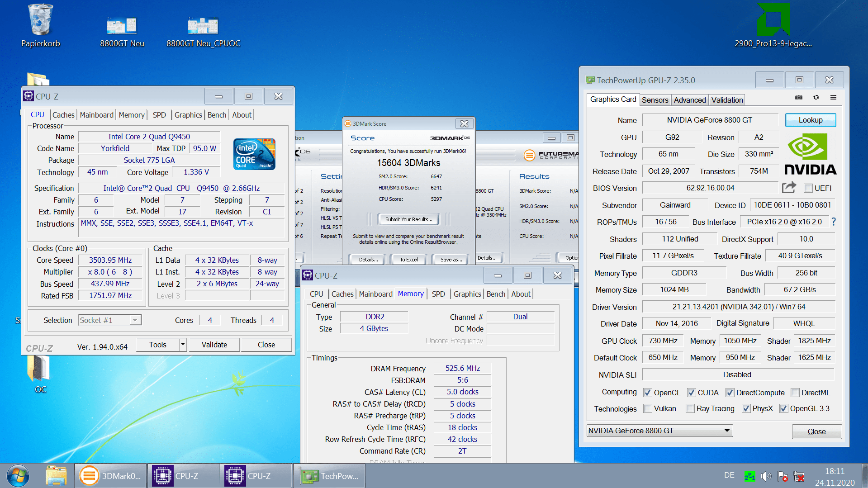This screenshot has width=868, height=488.
Task: Click the Lookup button in GPU-Z
Action: pos(810,120)
